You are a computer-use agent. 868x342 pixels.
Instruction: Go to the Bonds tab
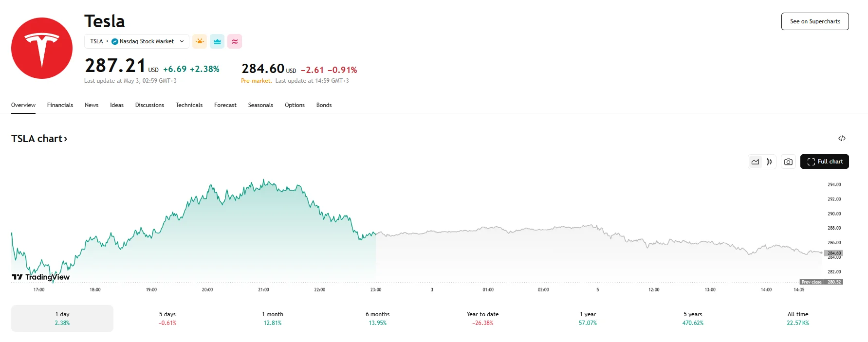click(324, 105)
